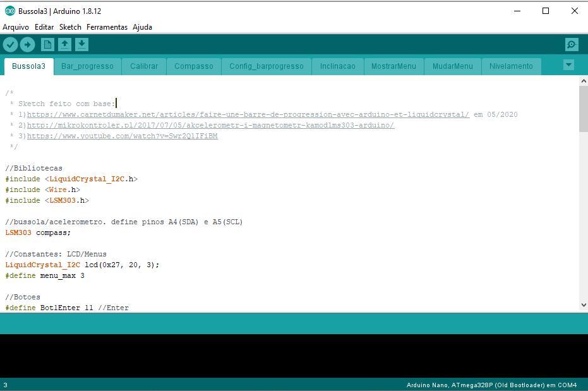Switch to the Bar_progresso tab
The height and width of the screenshot is (391, 588).
click(87, 66)
